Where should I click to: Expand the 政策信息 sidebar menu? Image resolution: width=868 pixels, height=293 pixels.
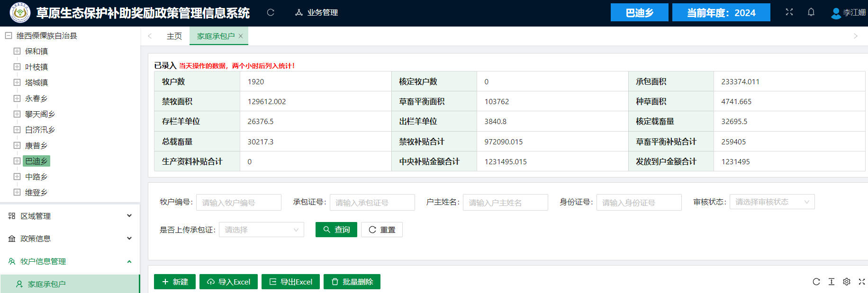click(70, 239)
